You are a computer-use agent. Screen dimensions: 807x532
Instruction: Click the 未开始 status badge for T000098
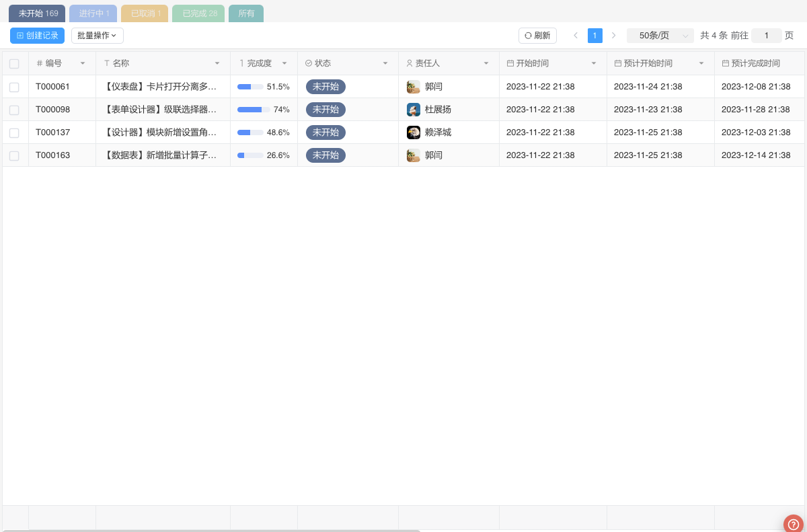pyautogui.click(x=325, y=110)
